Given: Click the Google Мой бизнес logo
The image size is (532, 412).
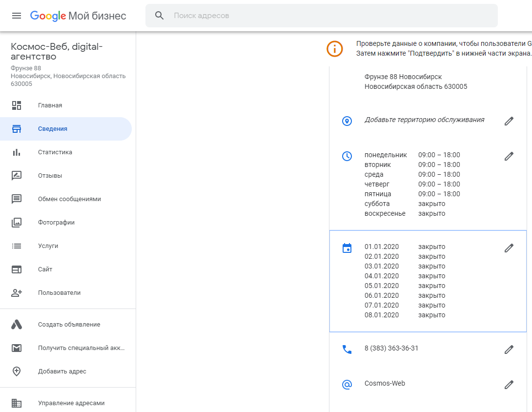Looking at the screenshot, I should 78,16.
